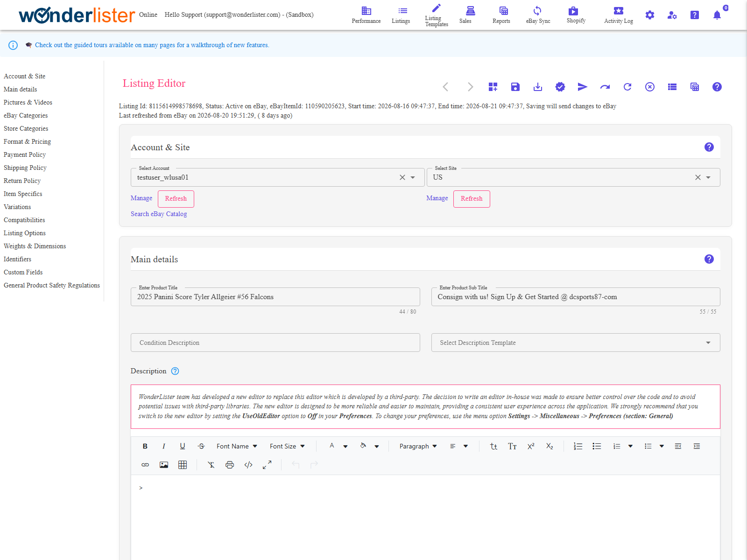Open the Select Description Template dropdown
Image resolution: width=747 pixels, height=560 pixels.
(576, 343)
